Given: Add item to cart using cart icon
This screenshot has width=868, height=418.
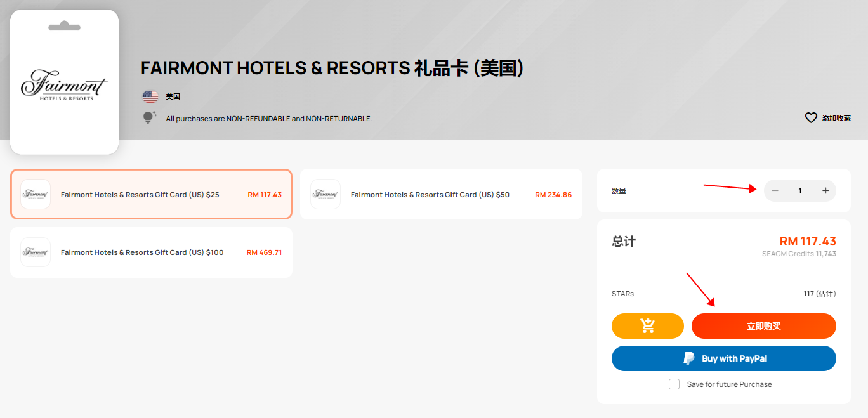Looking at the screenshot, I should tap(648, 326).
